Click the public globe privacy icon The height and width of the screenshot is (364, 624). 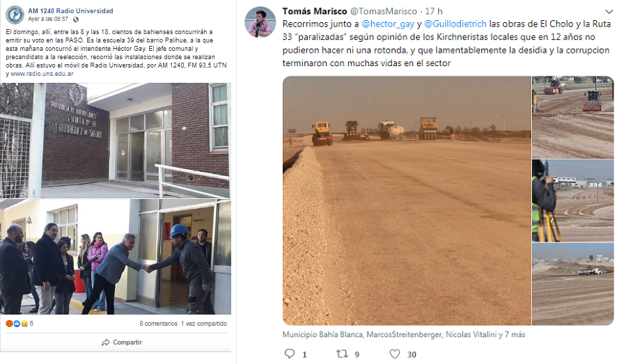point(76,19)
